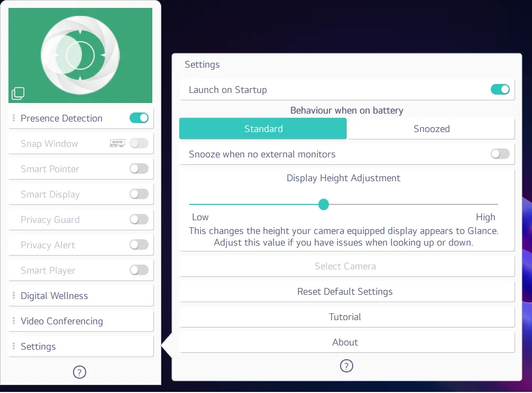Image resolution: width=532 pixels, height=393 pixels.
Task: Click the Snap Window monitor arrangement icon
Action: (117, 143)
